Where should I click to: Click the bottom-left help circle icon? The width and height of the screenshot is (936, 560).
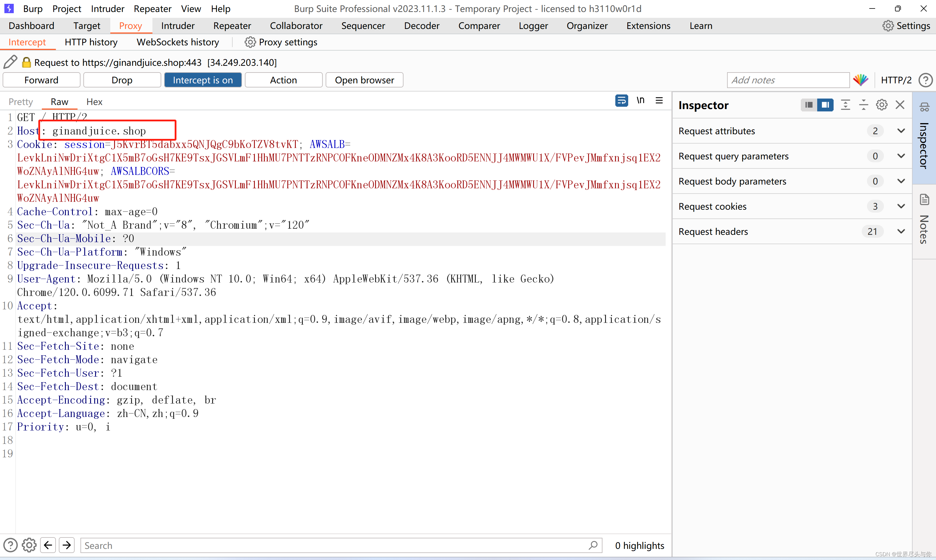click(11, 545)
